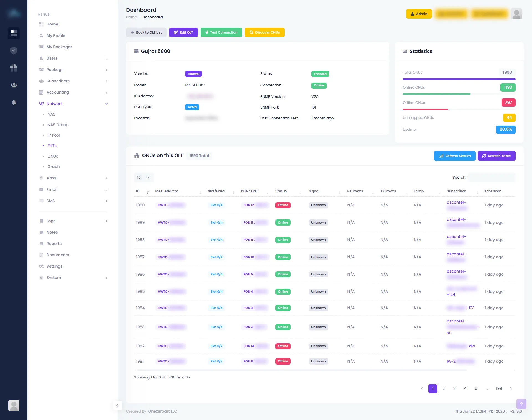532x420 pixels.
Task: Open the shield icon in left rail
Action: click(14, 51)
